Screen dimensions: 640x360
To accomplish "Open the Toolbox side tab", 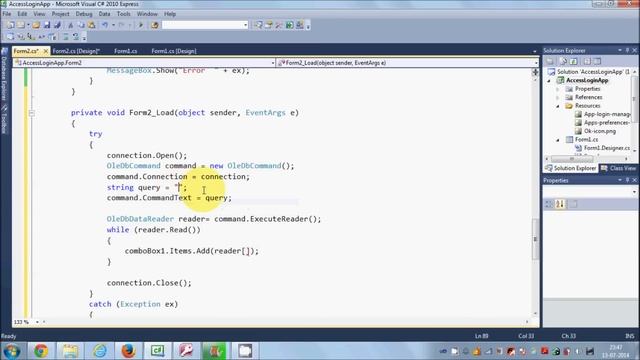I will tap(4, 119).
